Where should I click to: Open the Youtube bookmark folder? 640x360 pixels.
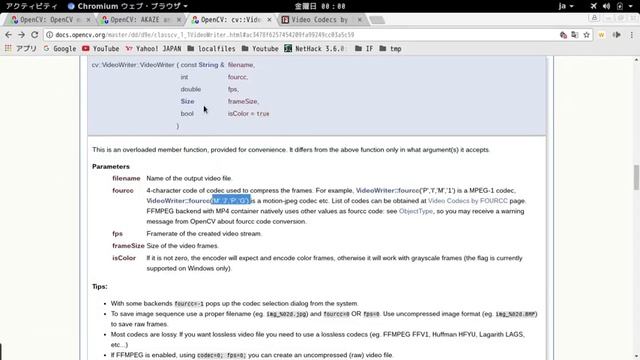point(260,49)
